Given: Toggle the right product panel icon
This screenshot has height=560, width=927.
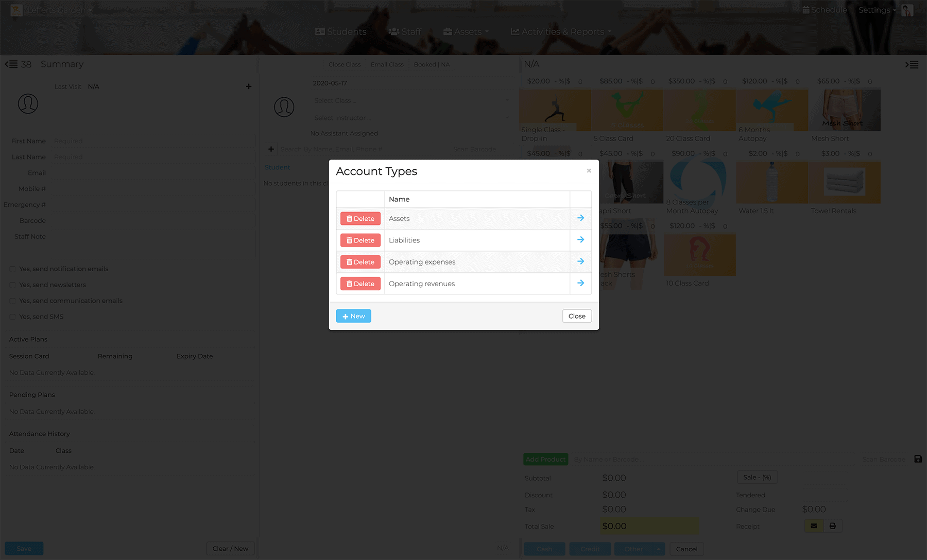Looking at the screenshot, I should click(x=912, y=64).
